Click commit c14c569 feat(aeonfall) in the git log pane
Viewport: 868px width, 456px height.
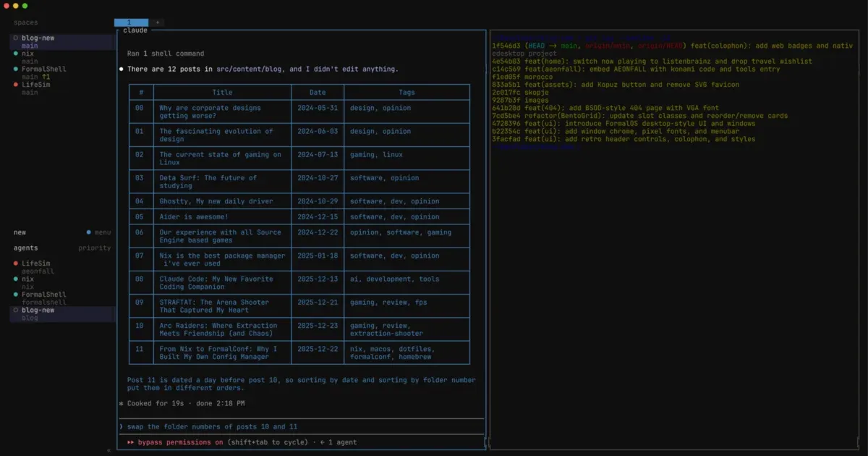click(x=636, y=69)
